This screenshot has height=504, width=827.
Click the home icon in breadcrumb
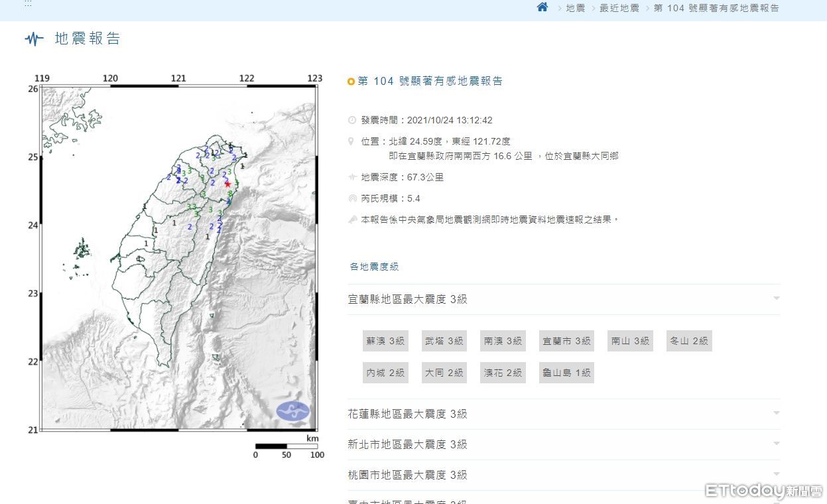(542, 7)
